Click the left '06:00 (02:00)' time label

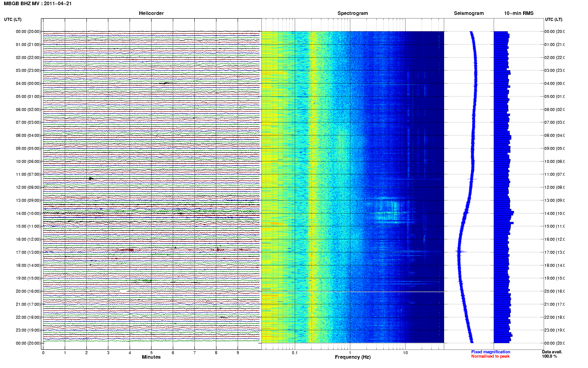(x=28, y=109)
